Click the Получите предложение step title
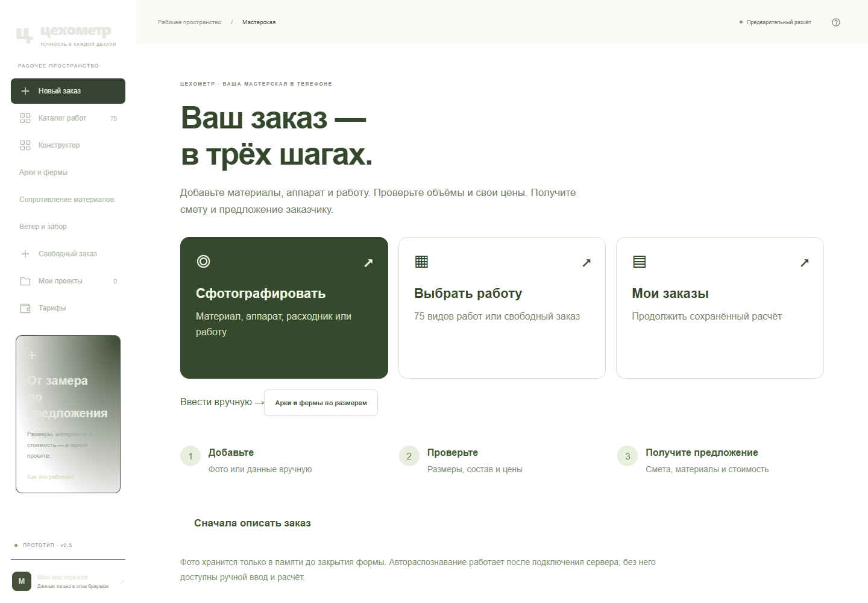 coord(702,453)
